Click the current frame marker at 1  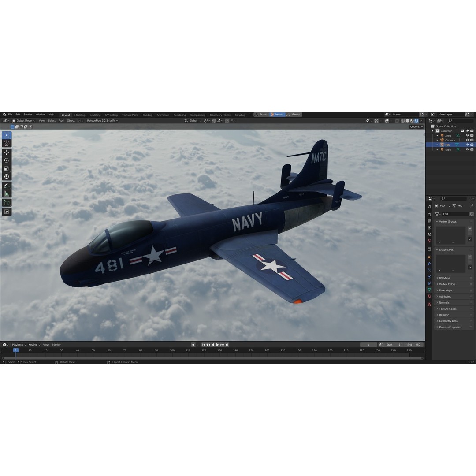point(16,350)
